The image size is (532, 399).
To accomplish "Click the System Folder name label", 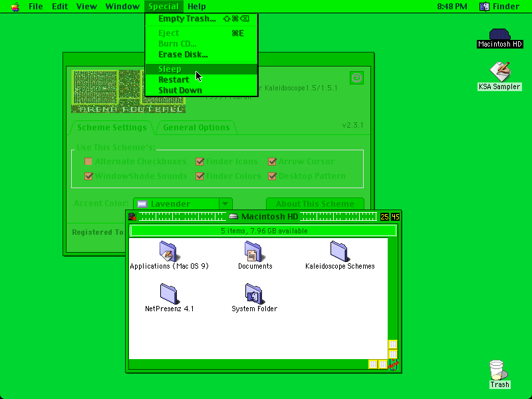I will point(255,309).
